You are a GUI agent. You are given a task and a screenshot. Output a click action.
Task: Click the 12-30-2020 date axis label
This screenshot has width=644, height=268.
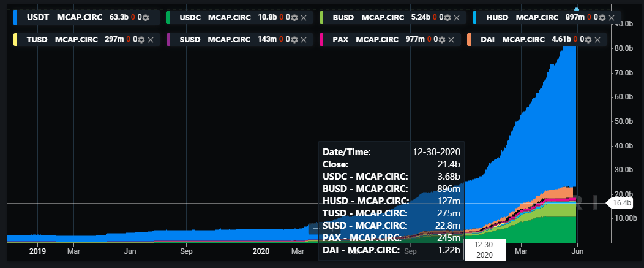pyautogui.click(x=485, y=250)
